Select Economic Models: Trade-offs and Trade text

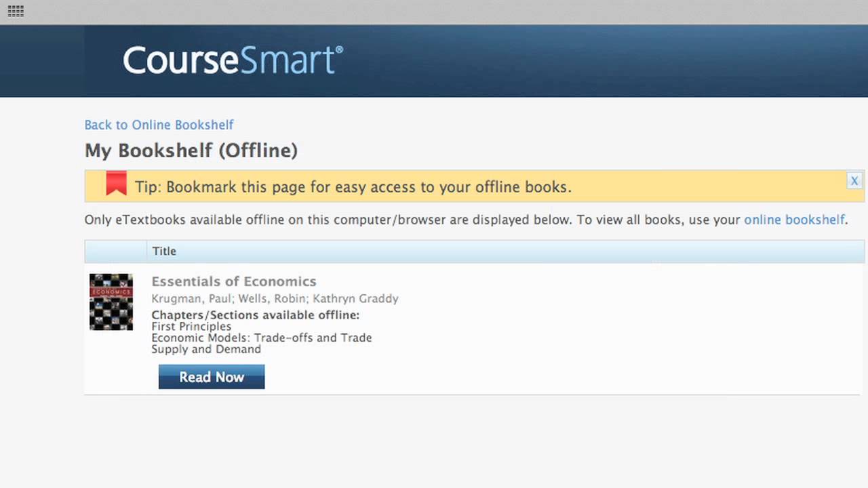point(262,338)
